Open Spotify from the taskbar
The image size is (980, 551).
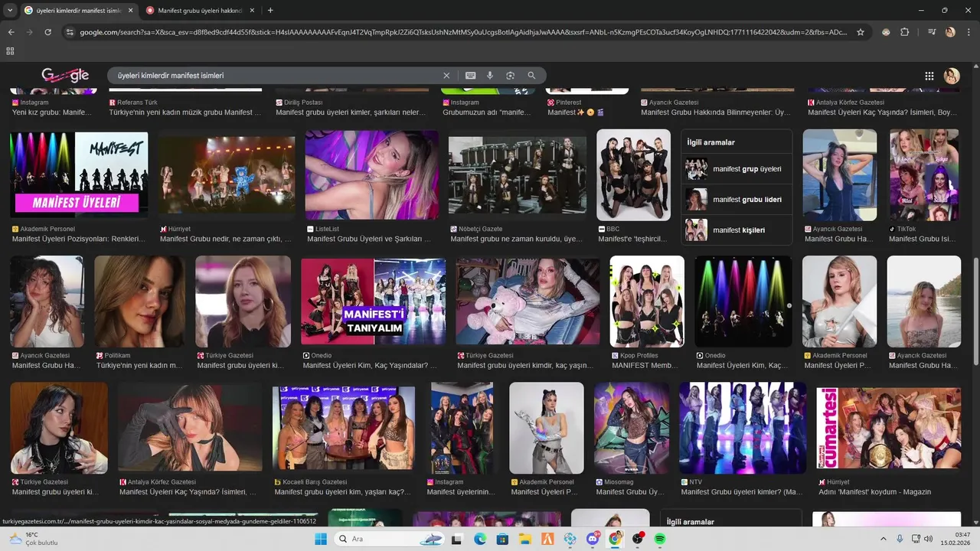tap(660, 539)
